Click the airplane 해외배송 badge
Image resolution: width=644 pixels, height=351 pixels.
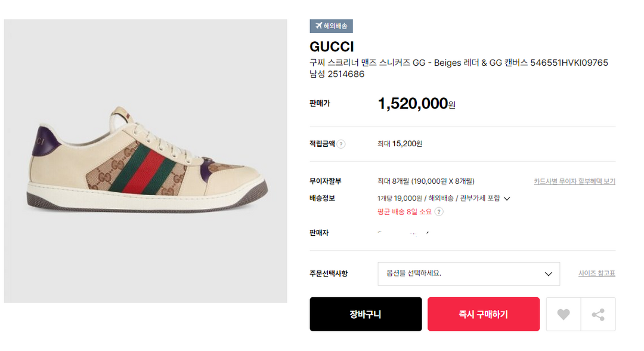click(x=331, y=26)
